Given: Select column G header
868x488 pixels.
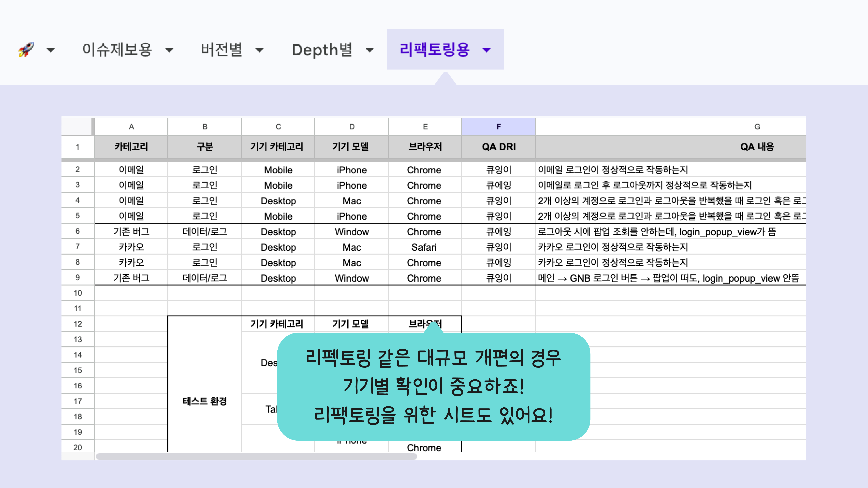Looking at the screenshot, I should click(671, 127).
